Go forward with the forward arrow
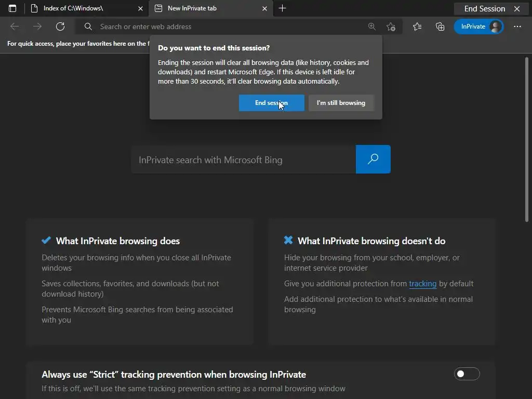The image size is (532, 399). click(37, 26)
